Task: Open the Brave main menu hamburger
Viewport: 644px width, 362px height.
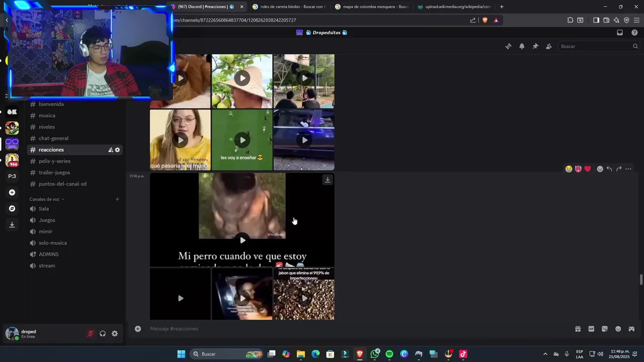Action: tap(636, 20)
